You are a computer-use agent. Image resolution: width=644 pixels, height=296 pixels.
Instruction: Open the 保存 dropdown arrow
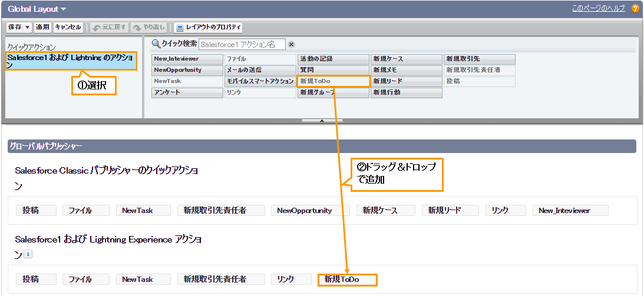click(x=28, y=28)
